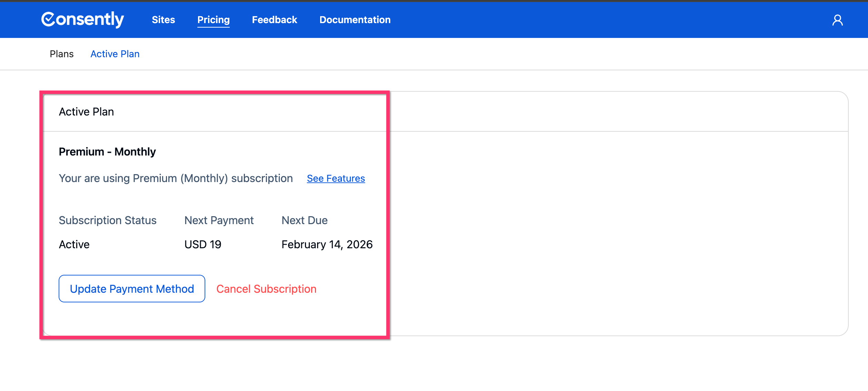This screenshot has width=868, height=391.
Task: Click the USD 19 next payment value
Action: [203, 244]
